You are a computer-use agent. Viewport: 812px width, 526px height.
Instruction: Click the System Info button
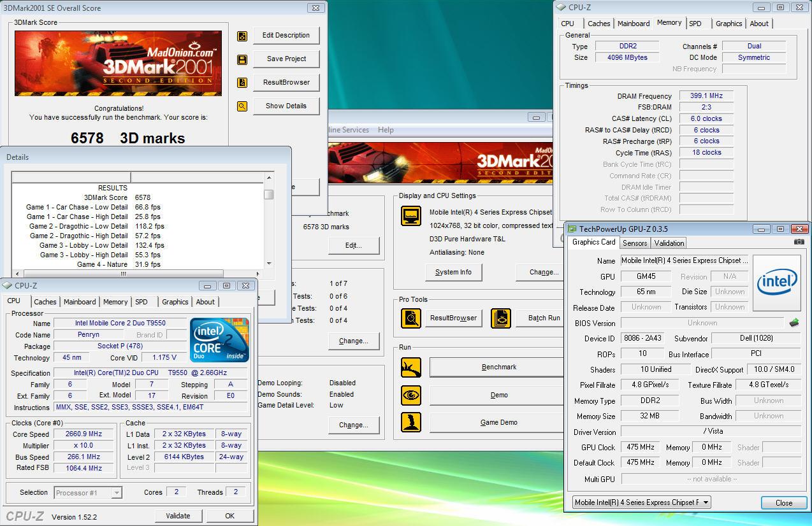(453, 272)
